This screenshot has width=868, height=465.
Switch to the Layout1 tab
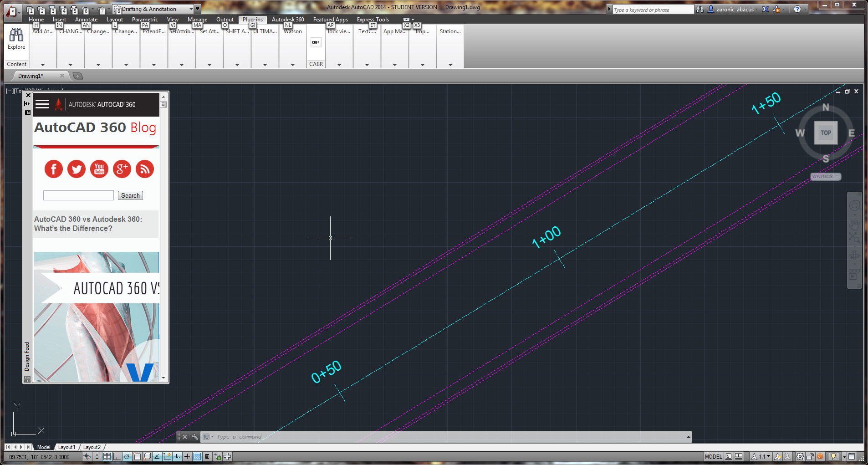point(66,447)
